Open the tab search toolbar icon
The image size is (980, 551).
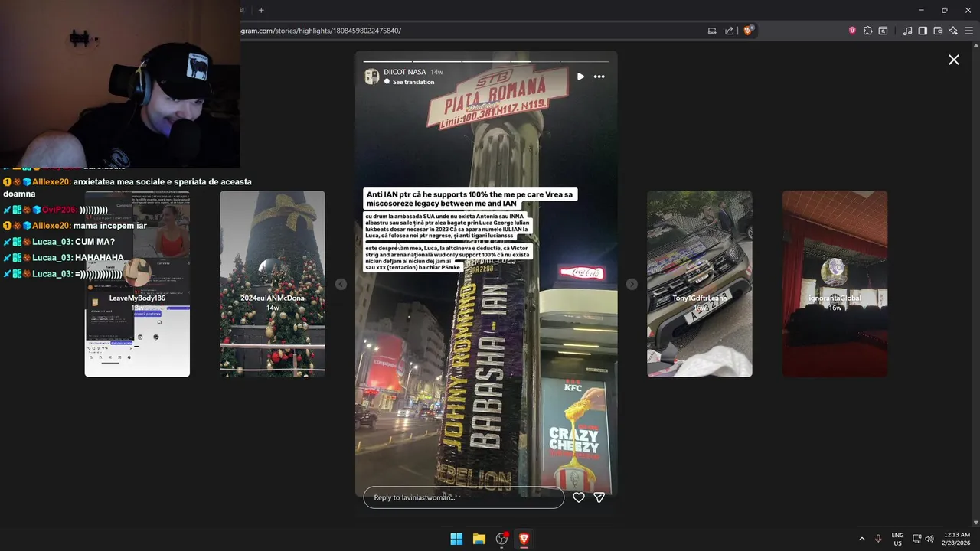pos(883,31)
